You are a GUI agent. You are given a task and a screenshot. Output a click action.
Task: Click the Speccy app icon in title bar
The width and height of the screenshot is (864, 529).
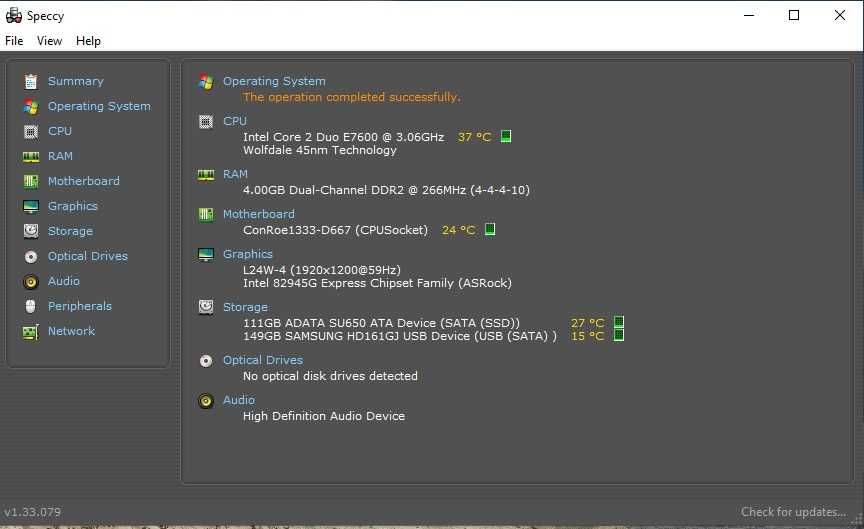14,15
